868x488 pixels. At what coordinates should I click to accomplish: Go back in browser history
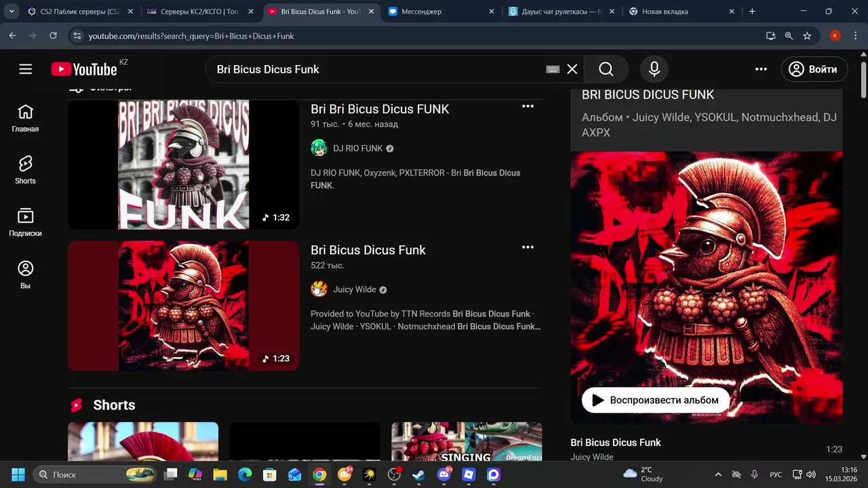click(x=12, y=35)
